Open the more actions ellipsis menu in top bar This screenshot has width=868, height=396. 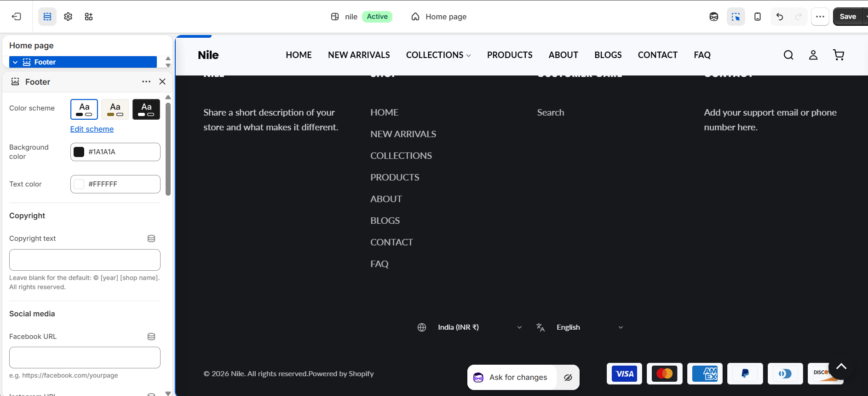click(x=820, y=17)
